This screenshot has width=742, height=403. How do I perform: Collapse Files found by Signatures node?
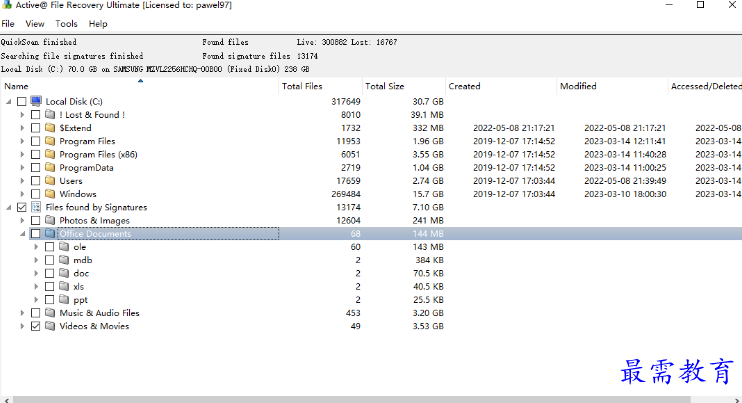coord(9,208)
